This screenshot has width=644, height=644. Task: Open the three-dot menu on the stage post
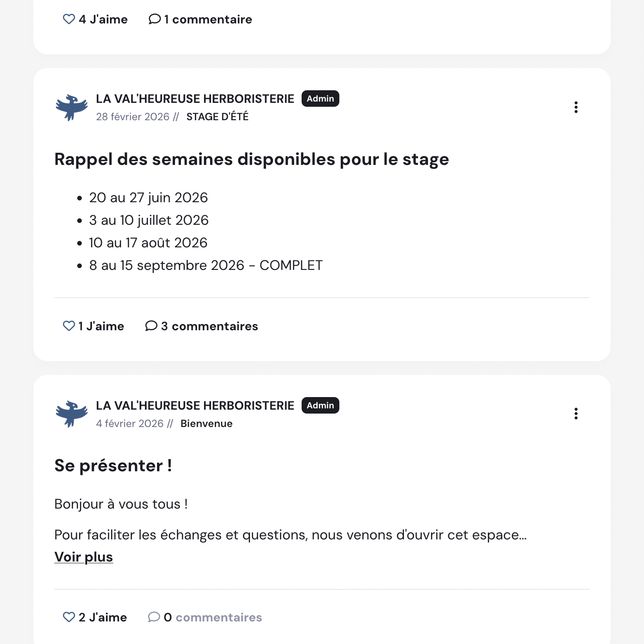(576, 107)
